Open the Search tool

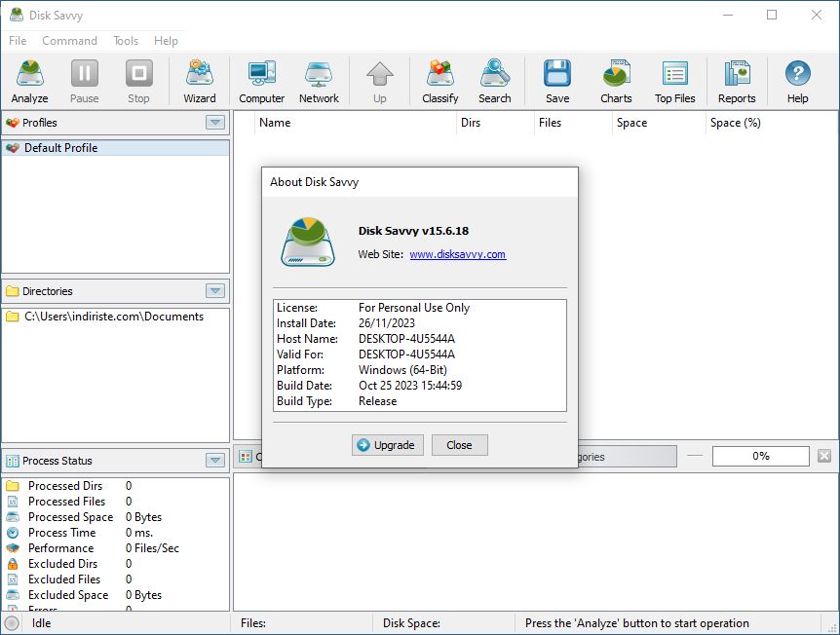click(494, 82)
